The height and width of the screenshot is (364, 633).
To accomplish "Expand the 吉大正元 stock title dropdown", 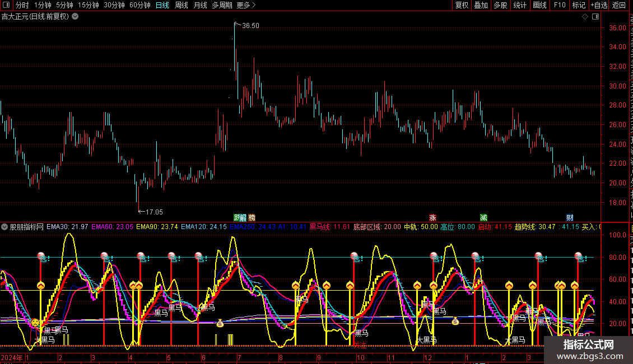I will (76, 17).
